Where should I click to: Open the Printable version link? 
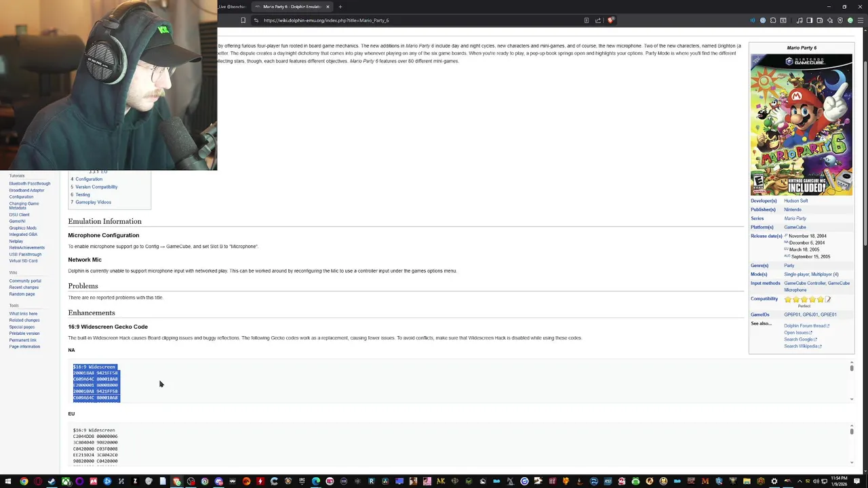pyautogui.click(x=24, y=333)
